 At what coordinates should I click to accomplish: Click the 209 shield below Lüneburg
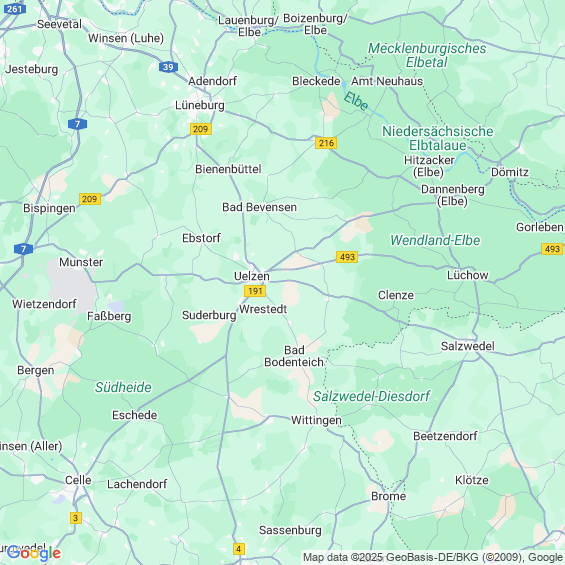tap(200, 129)
